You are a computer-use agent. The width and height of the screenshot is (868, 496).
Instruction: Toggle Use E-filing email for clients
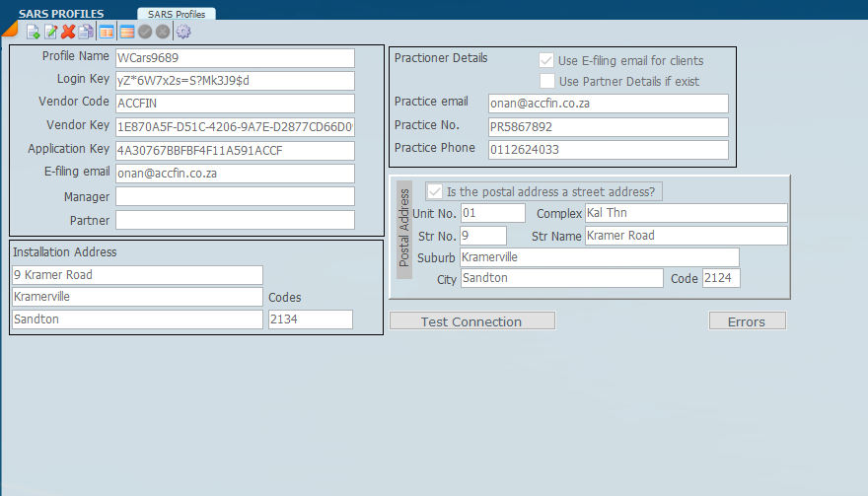pyautogui.click(x=547, y=60)
